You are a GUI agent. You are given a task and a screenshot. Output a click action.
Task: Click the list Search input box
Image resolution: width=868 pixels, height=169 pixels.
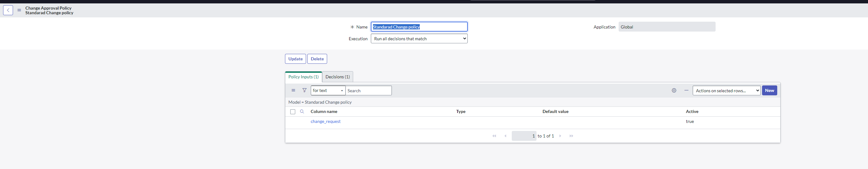coord(368,91)
